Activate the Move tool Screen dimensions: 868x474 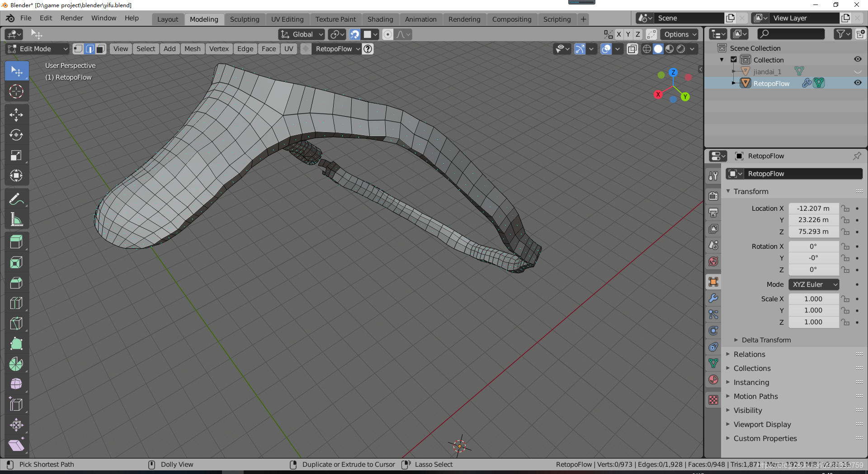16,114
